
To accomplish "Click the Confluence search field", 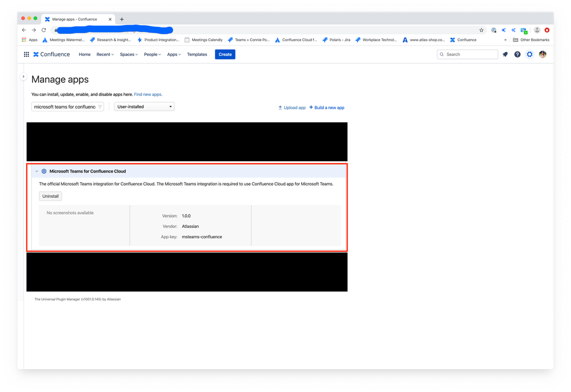I will point(467,54).
